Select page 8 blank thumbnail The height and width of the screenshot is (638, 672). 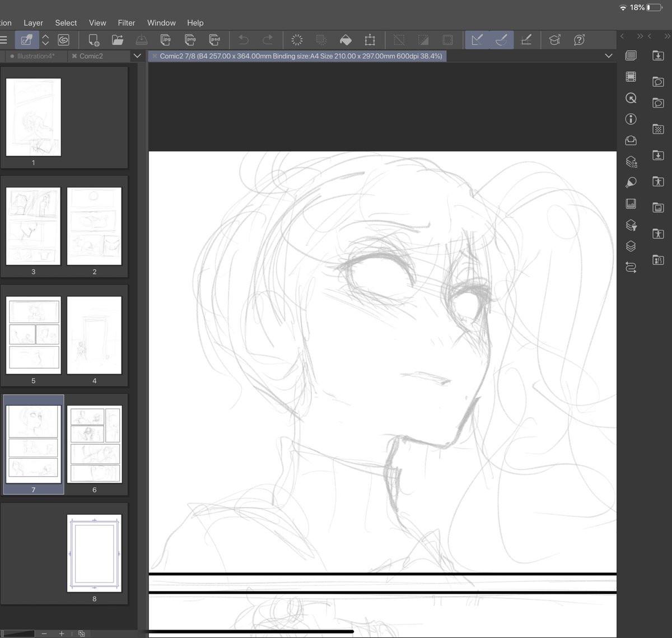pos(94,553)
